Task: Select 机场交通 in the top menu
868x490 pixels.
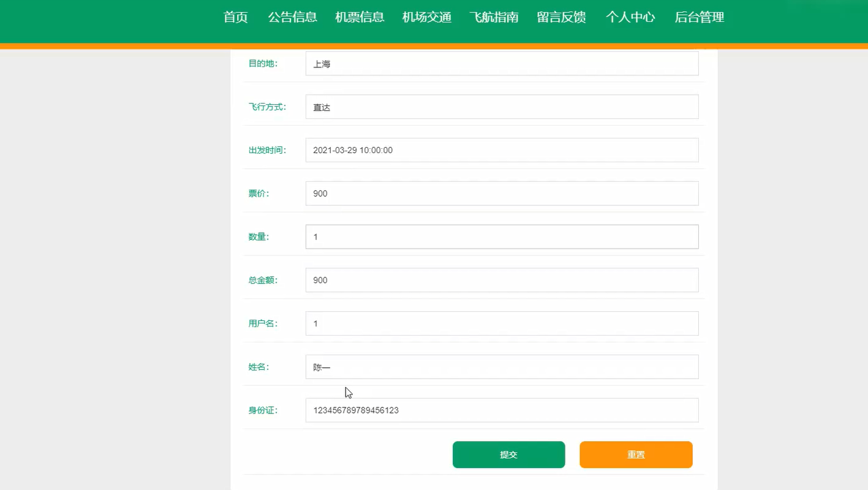Action: 427,17
